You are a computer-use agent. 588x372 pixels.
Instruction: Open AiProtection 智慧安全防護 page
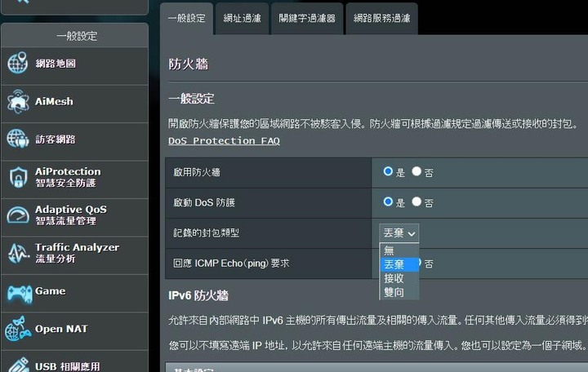pos(74,179)
